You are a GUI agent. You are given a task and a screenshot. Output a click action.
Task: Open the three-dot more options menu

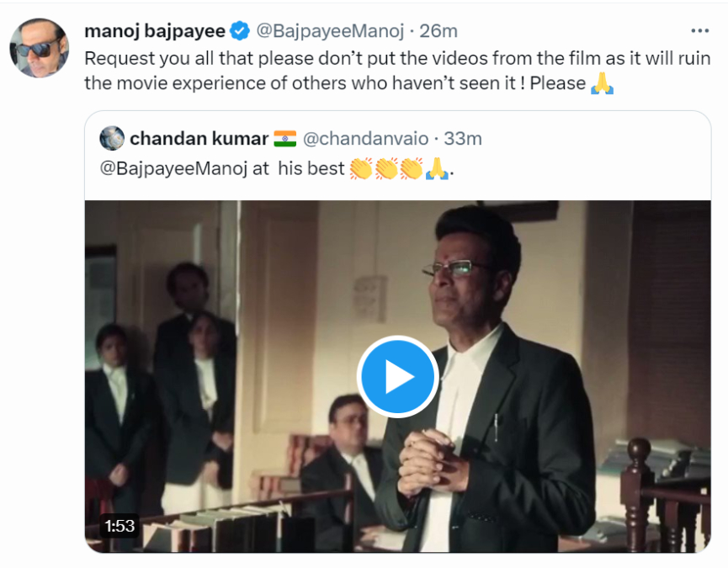[699, 31]
